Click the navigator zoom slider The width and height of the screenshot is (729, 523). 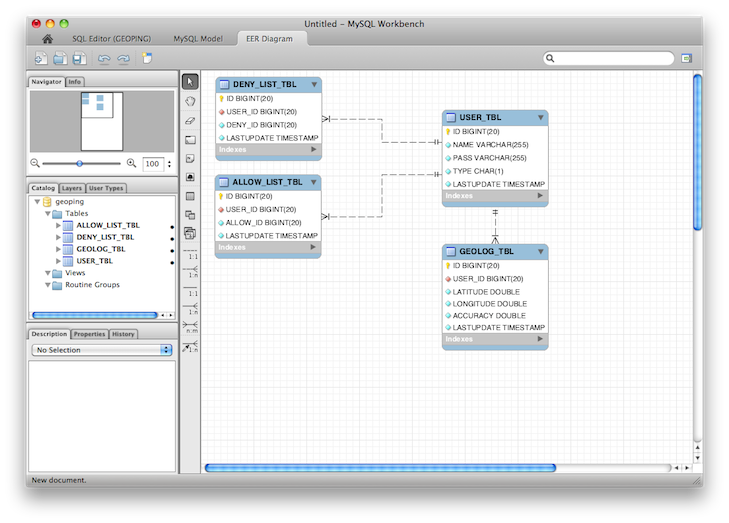(80, 163)
